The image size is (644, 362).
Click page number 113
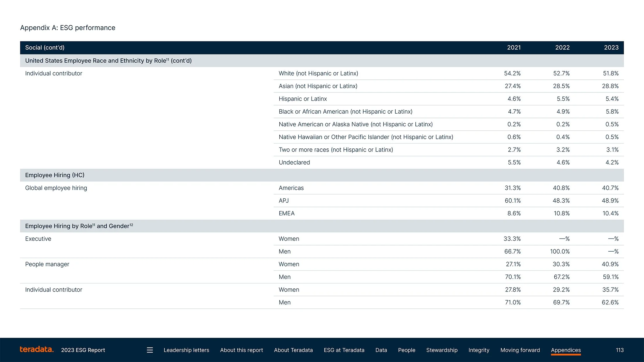[619, 350]
